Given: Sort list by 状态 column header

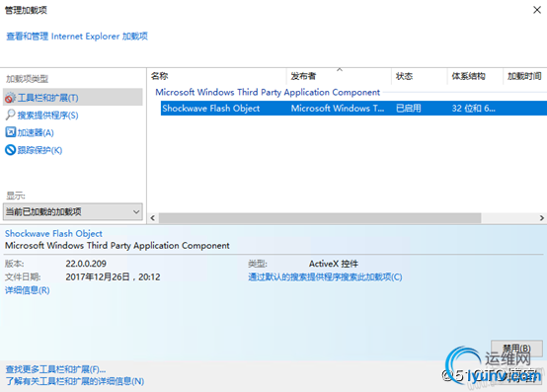Looking at the screenshot, I should 419,76.
